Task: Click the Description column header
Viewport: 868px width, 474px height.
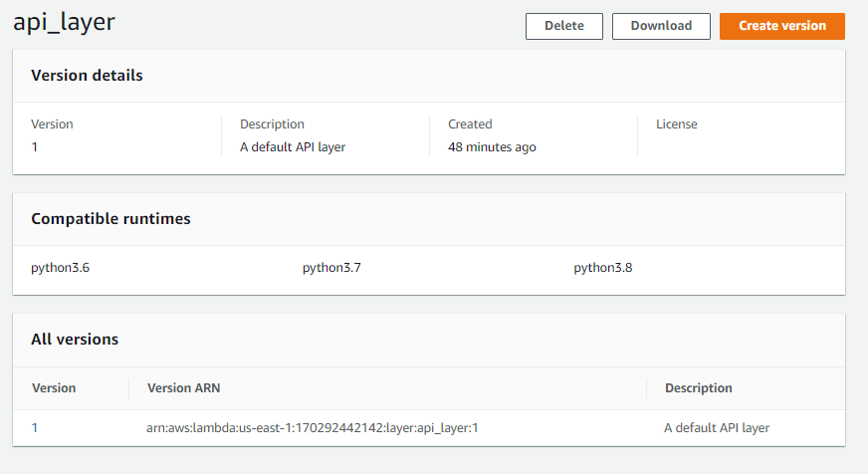Action: tap(699, 388)
